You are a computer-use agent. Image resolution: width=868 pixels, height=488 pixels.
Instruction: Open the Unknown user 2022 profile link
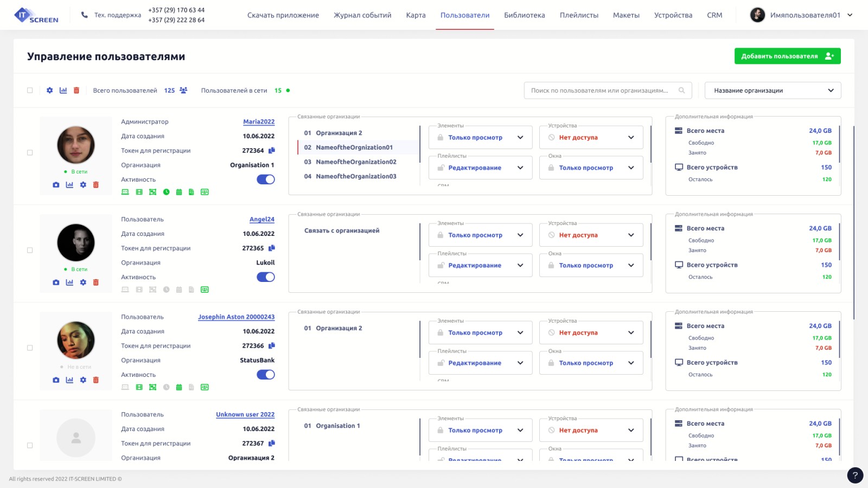245,415
